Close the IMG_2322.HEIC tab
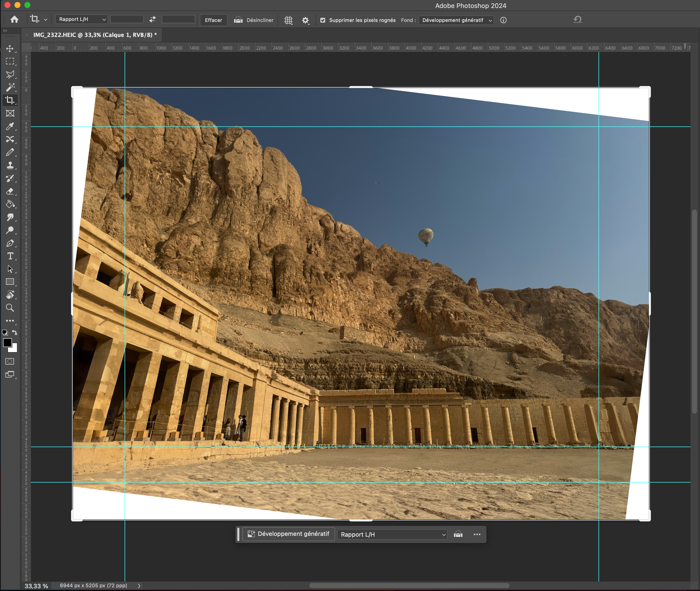This screenshot has height=591, width=700. point(27,35)
